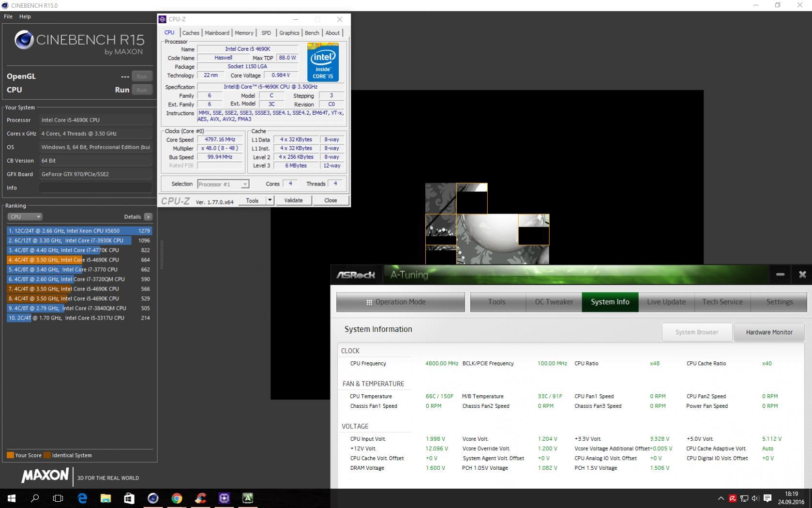812x508 pixels.
Task: Open A-Tuning Settings tab
Action: [779, 302]
